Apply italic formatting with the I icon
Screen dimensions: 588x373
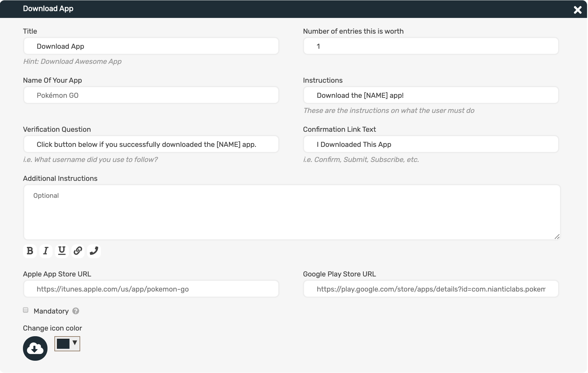tap(46, 251)
